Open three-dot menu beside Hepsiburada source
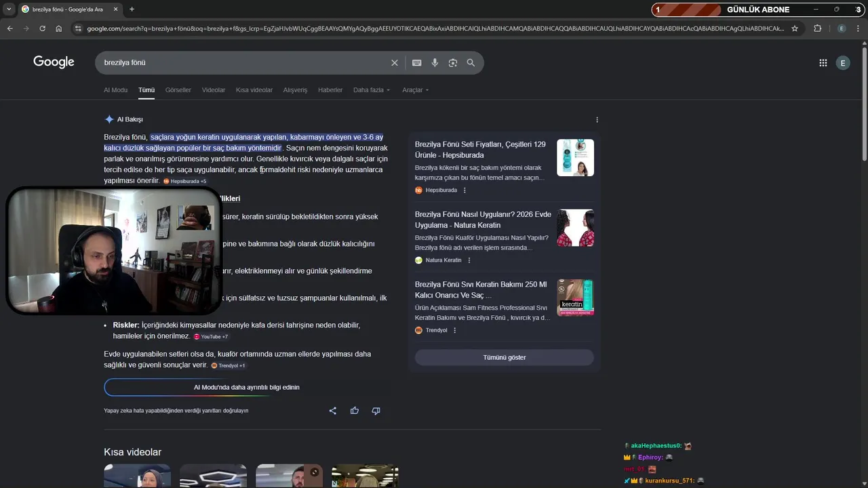Image resolution: width=868 pixels, height=488 pixels. [465, 190]
